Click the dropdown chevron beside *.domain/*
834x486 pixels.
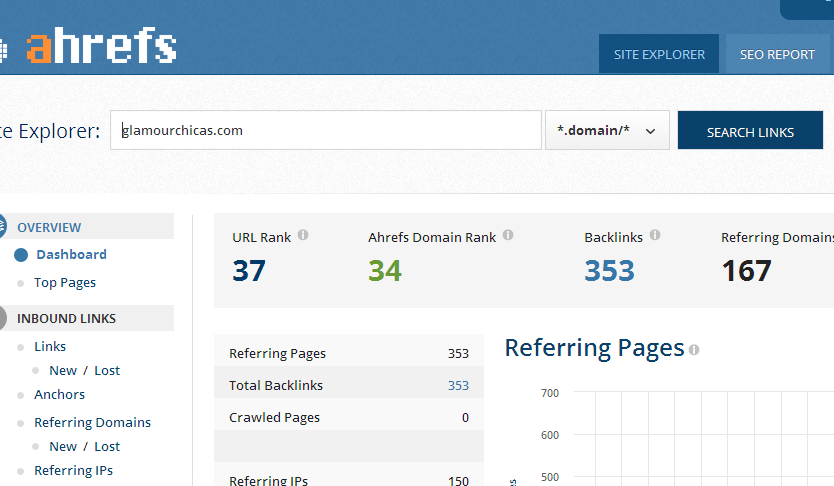tap(650, 131)
